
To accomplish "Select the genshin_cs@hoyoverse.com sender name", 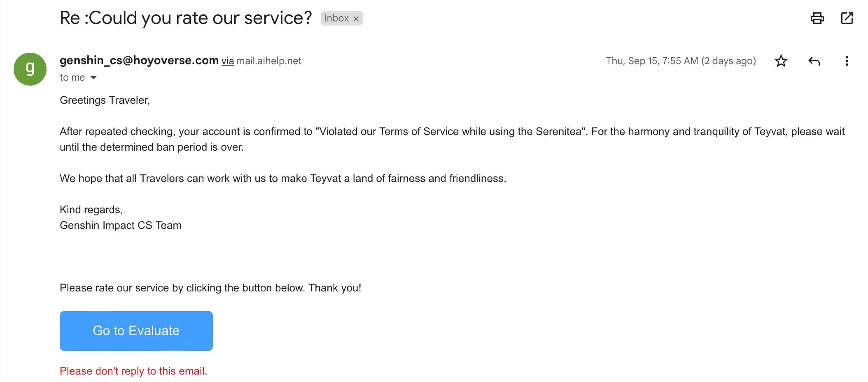I will point(139,61).
